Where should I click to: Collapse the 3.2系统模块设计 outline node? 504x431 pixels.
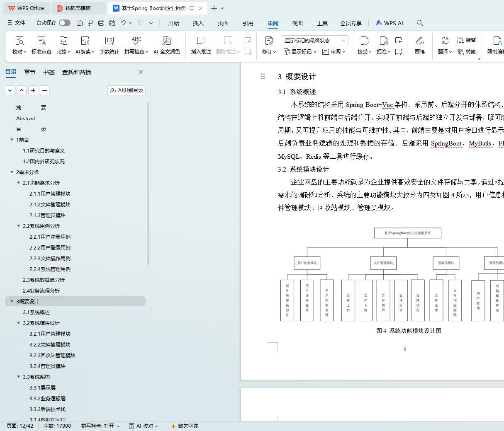(18, 323)
